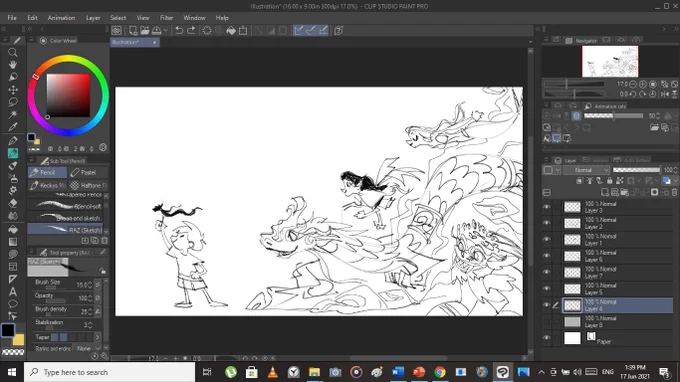The width and height of the screenshot is (680, 382).
Task: Click inside the color wheel saturation square
Action: click(68, 95)
